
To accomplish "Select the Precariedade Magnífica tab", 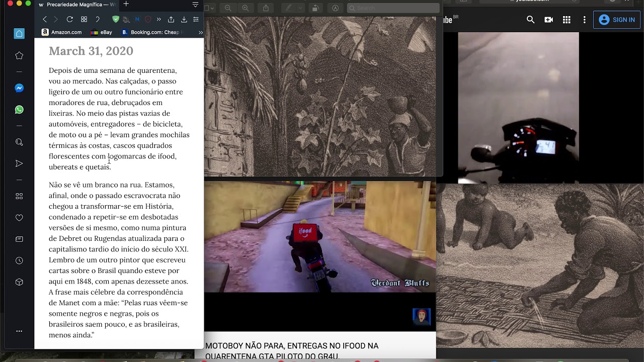I will click(x=77, y=5).
